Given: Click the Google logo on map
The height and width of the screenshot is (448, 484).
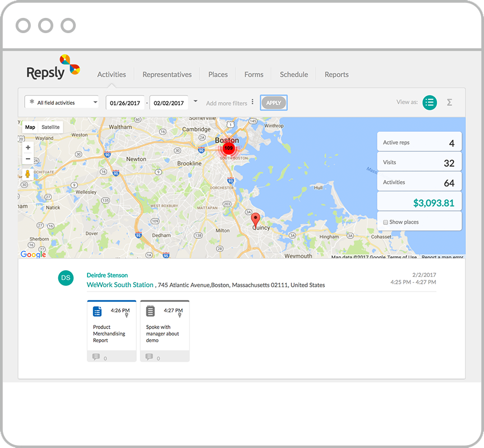Looking at the screenshot, I should tap(33, 254).
